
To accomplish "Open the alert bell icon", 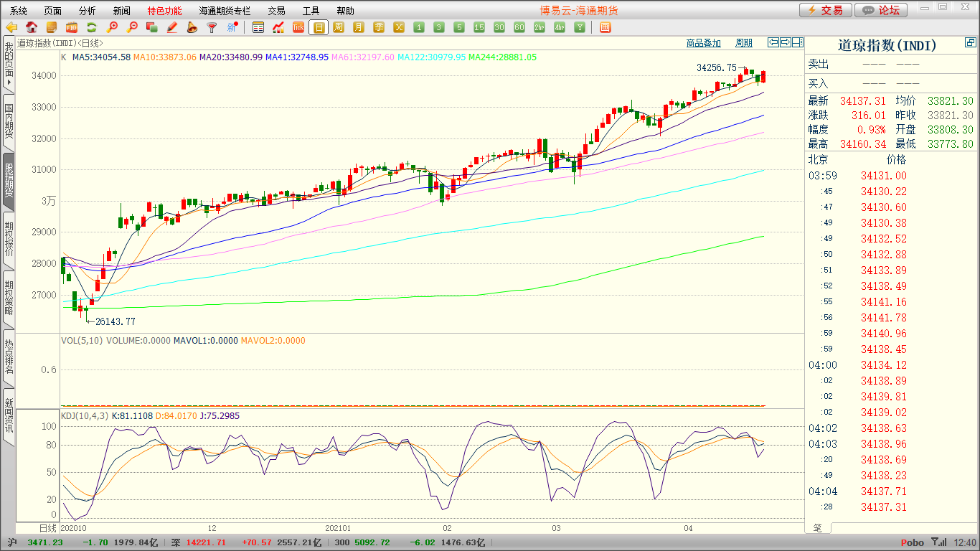I will click(192, 27).
